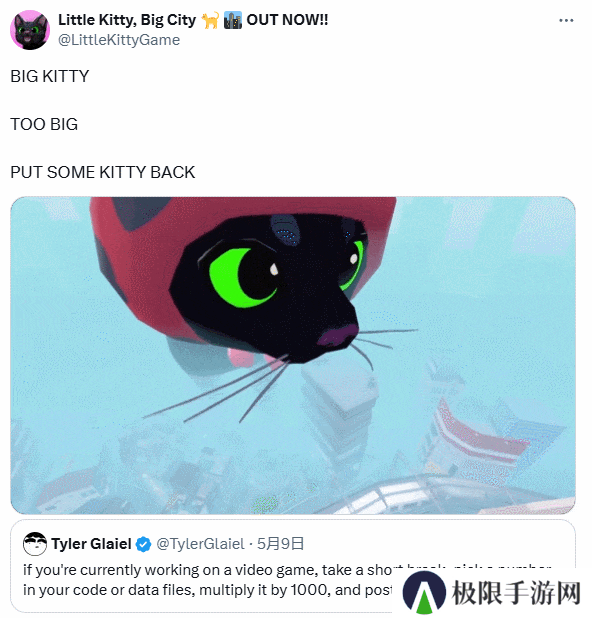Open the giant cat GIF image
Viewport: 592px width, 618px height.
click(x=293, y=355)
